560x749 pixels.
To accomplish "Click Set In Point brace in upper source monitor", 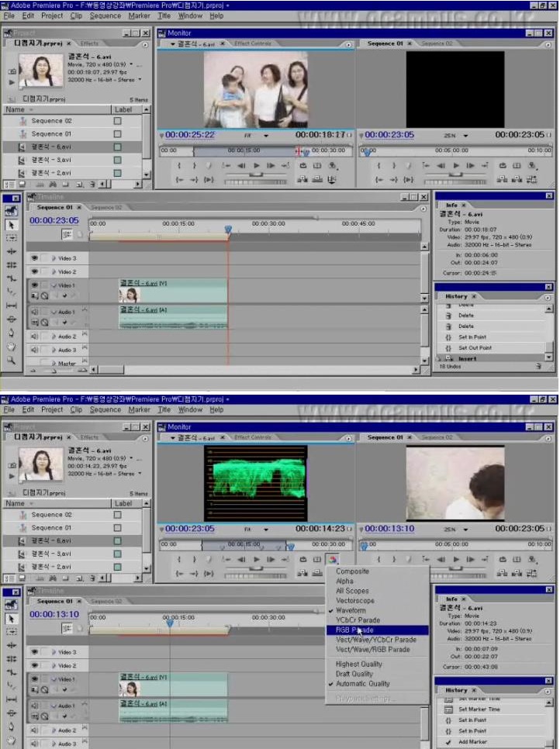I will (x=179, y=166).
